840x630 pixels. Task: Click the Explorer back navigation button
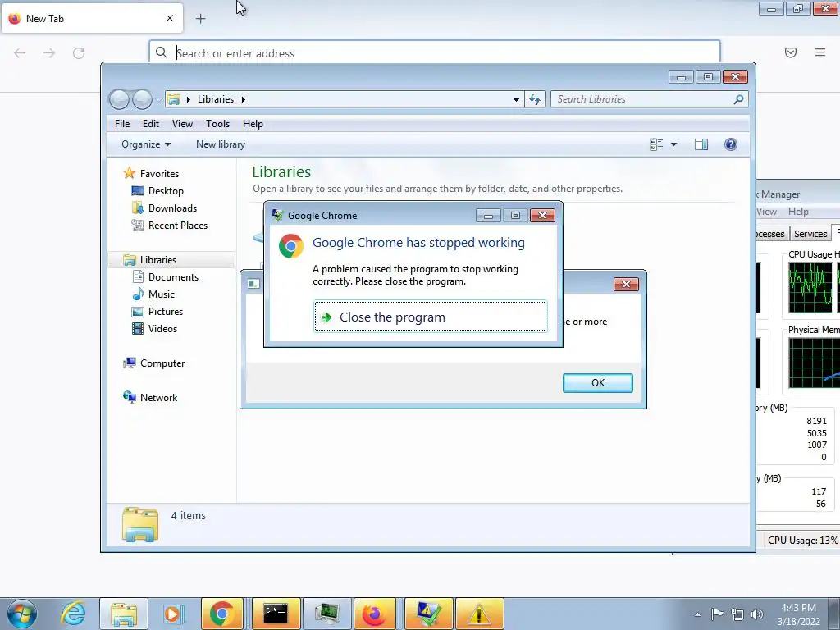point(119,99)
